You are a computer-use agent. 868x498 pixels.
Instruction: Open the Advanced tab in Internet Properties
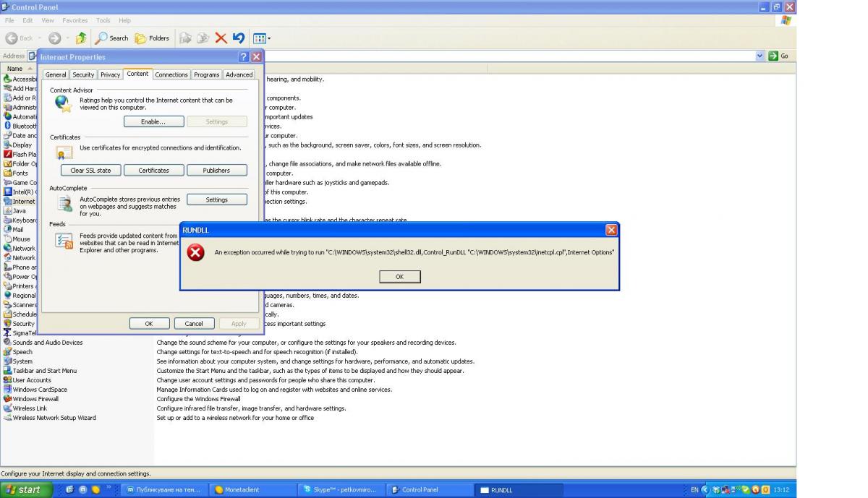[239, 74]
